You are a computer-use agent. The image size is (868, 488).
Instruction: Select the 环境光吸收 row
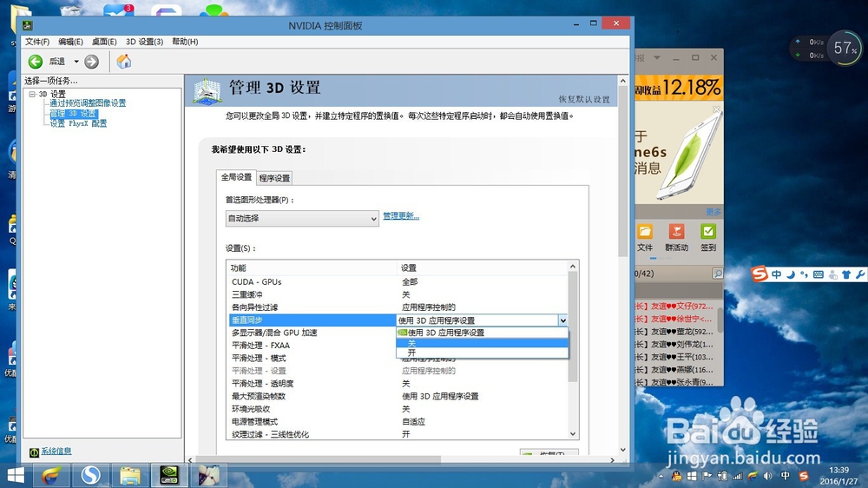coord(397,409)
